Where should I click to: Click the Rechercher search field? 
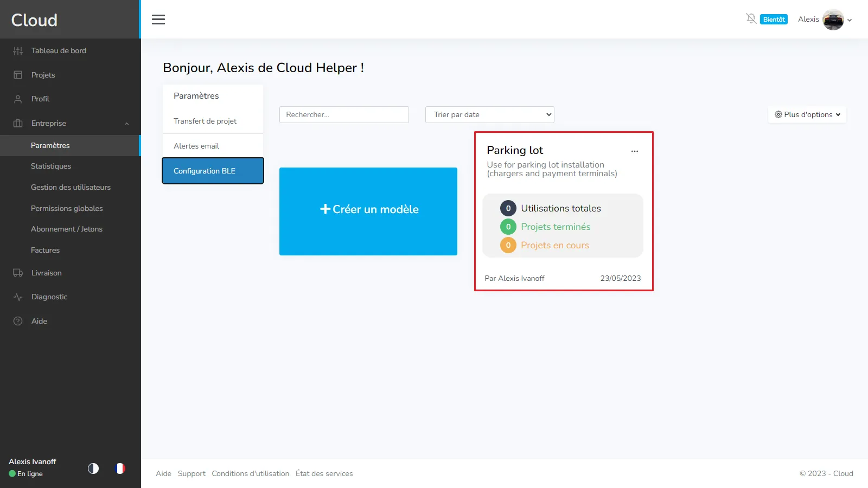tap(344, 114)
